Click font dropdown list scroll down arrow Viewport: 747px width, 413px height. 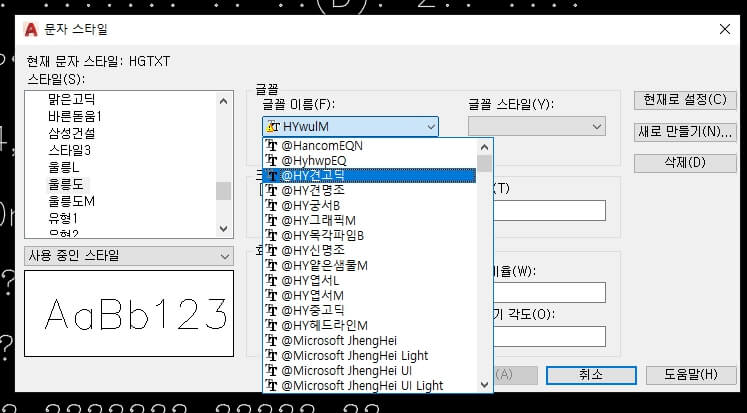(x=485, y=385)
